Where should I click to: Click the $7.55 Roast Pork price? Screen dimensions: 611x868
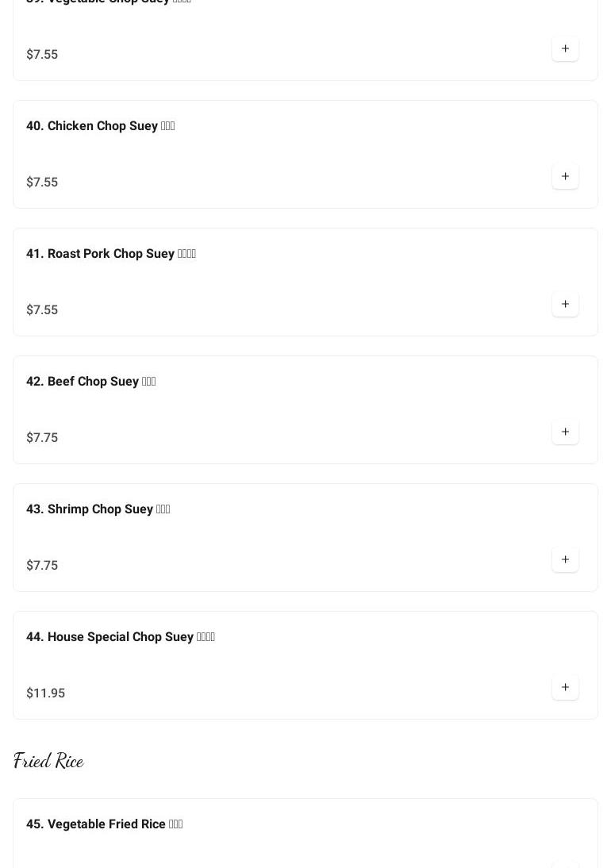tap(42, 310)
